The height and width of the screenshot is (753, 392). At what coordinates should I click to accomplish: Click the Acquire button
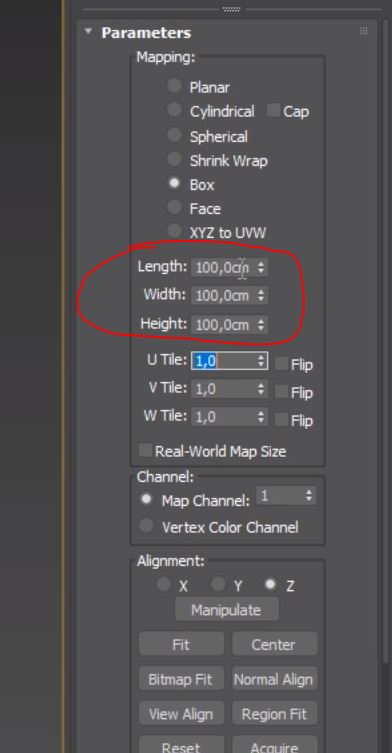coord(274,744)
